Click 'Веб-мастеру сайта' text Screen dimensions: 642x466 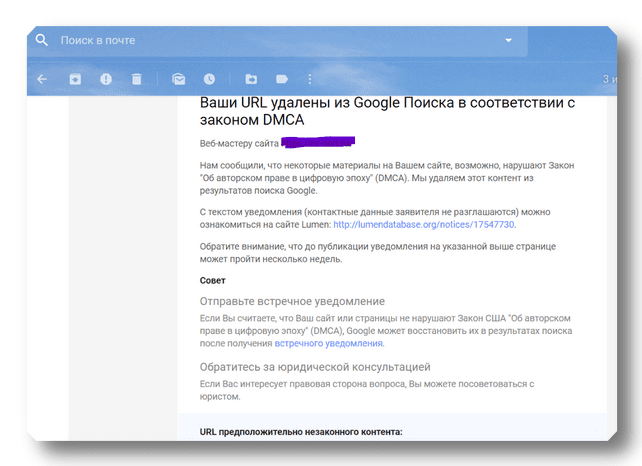tap(239, 143)
